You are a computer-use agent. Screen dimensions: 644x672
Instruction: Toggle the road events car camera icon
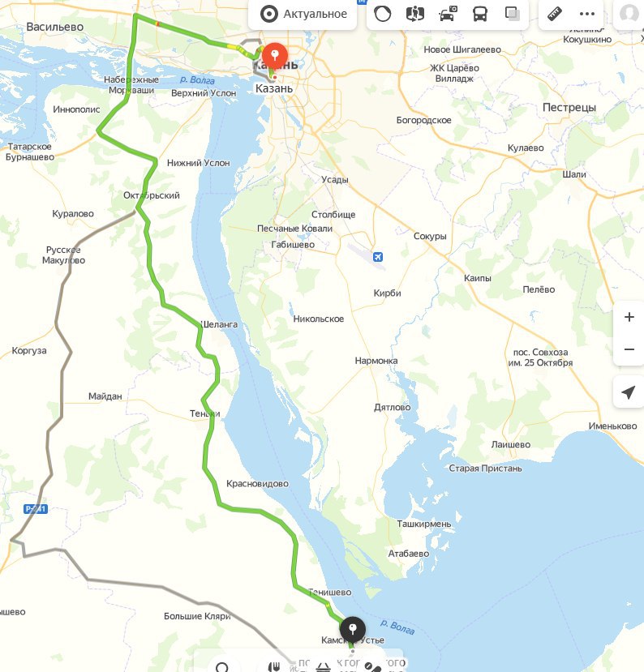pos(448,14)
